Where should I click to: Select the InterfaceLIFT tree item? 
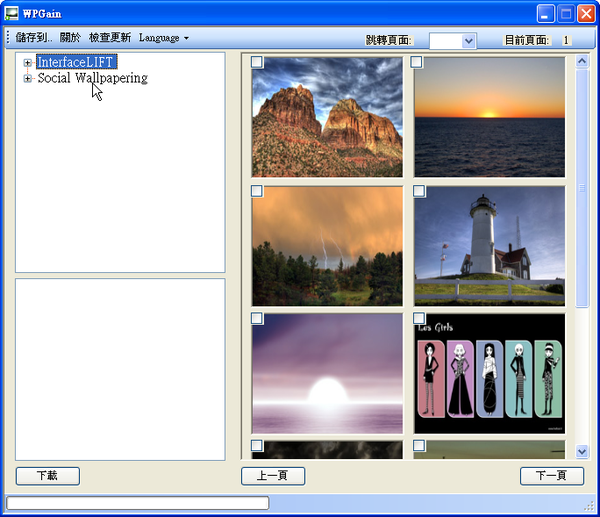[76, 62]
